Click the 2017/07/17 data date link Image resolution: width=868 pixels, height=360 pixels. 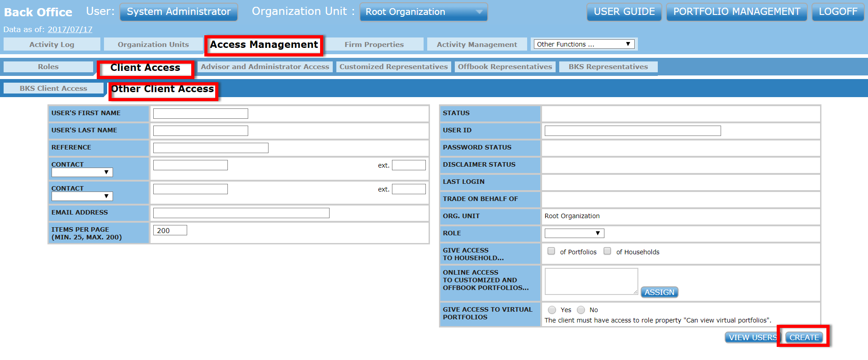[x=70, y=29]
